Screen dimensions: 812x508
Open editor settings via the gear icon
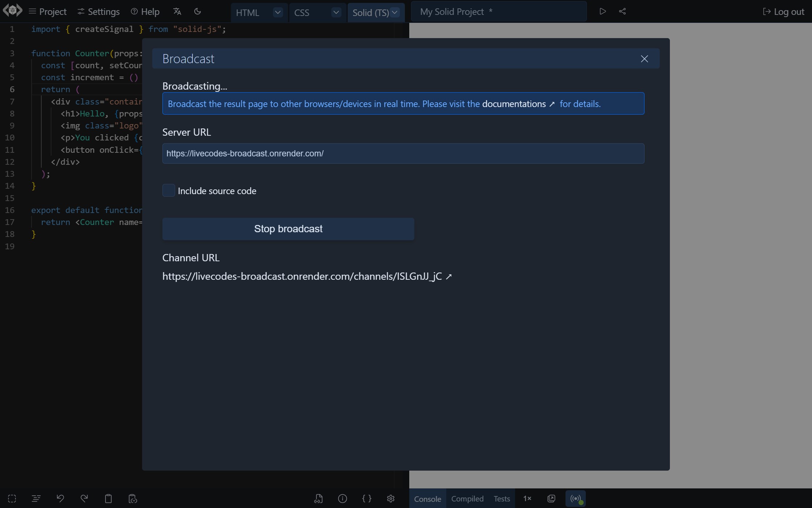[390, 499]
